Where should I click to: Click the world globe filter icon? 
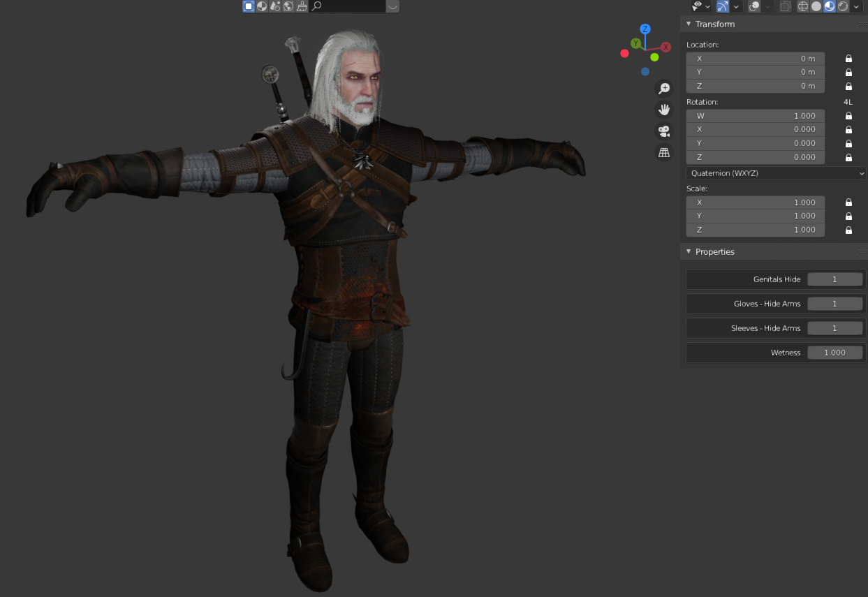tap(288, 6)
